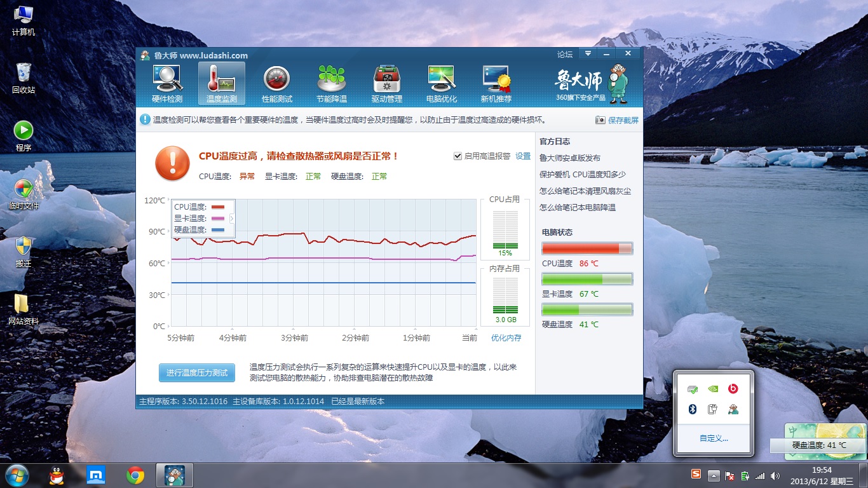Click the blue 硬盘温度 legend swatch
Image resolution: width=868 pixels, height=488 pixels.
tap(218, 229)
